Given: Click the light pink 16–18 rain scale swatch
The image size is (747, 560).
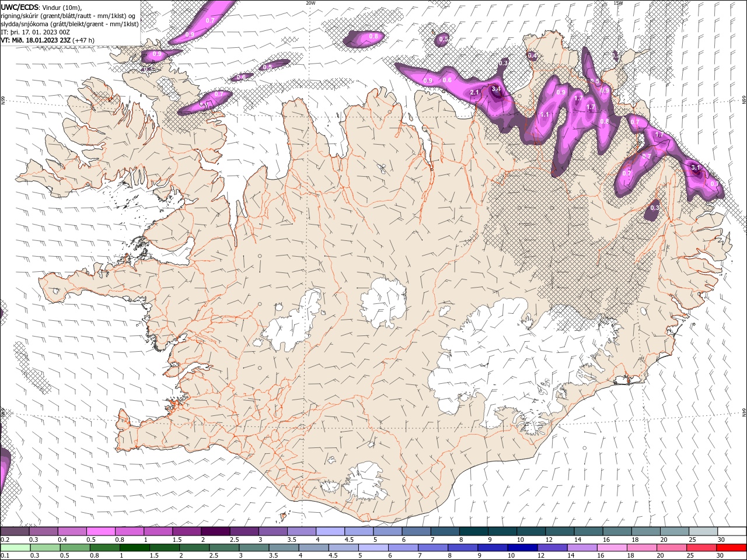Looking at the screenshot, I should click(x=612, y=548).
